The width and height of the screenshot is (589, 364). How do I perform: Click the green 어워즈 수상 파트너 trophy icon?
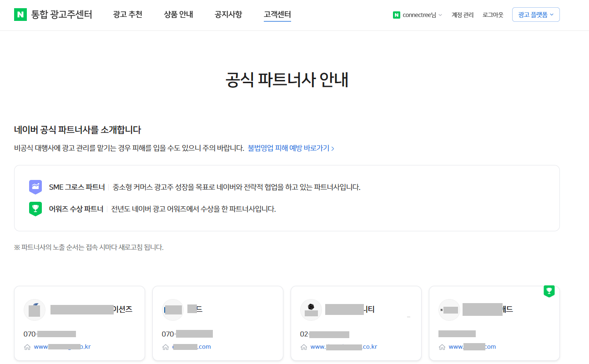(x=35, y=209)
